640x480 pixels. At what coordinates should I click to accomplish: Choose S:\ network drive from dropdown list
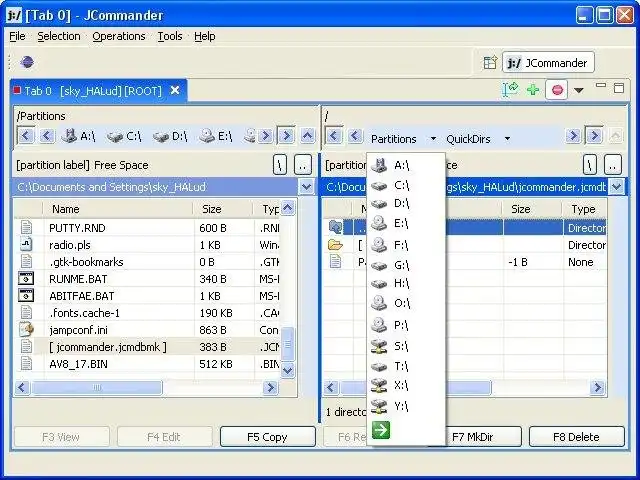click(406, 346)
